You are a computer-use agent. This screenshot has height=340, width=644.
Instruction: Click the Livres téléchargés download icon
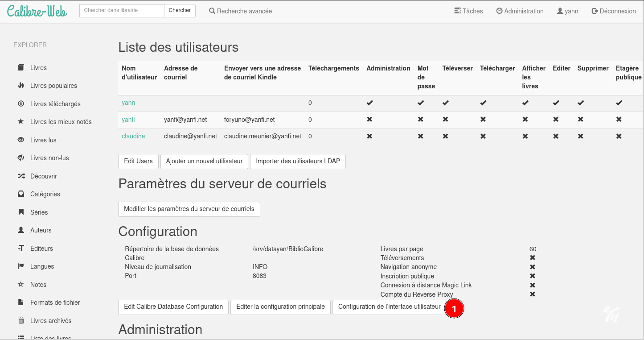tap(21, 104)
